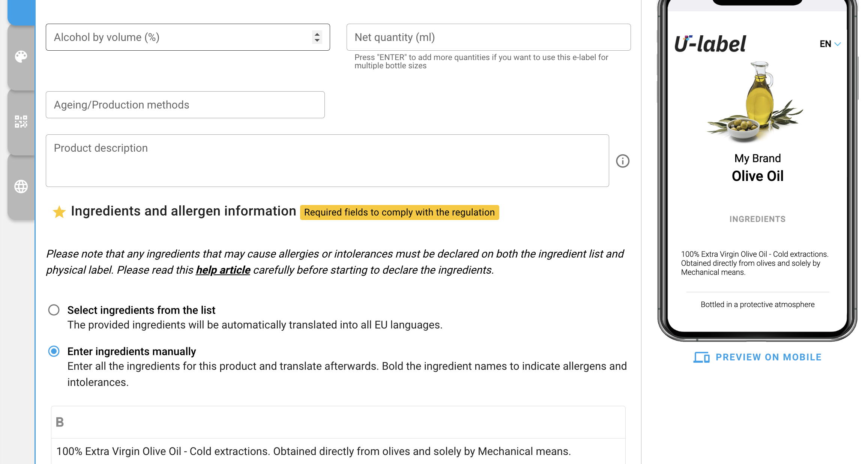Screen dimensions: 868x464
Task: Click the Bold formatting button
Action: (60, 422)
